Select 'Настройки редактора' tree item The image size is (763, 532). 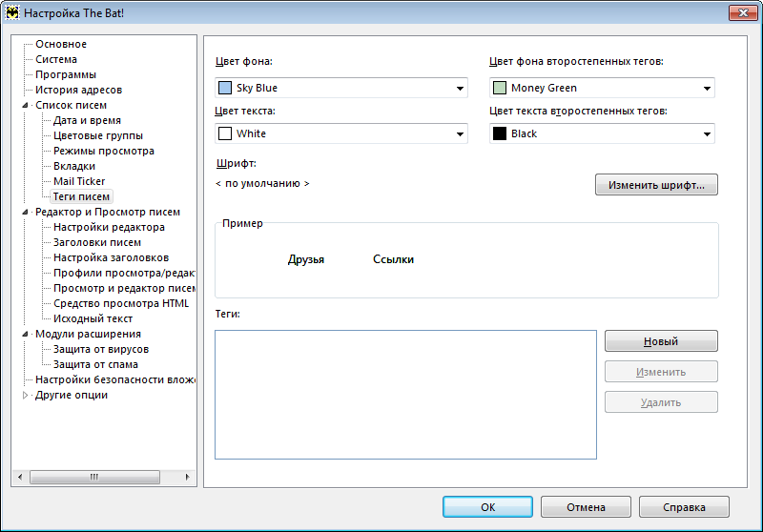point(109,227)
